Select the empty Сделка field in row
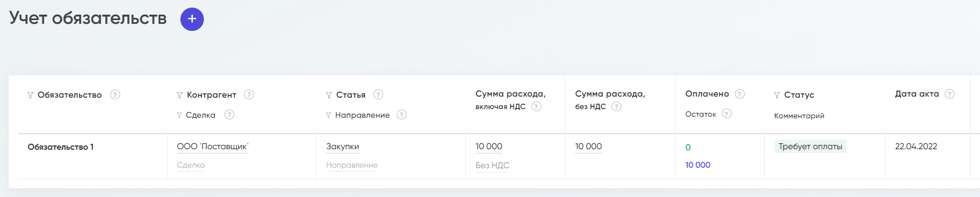 coord(191,165)
